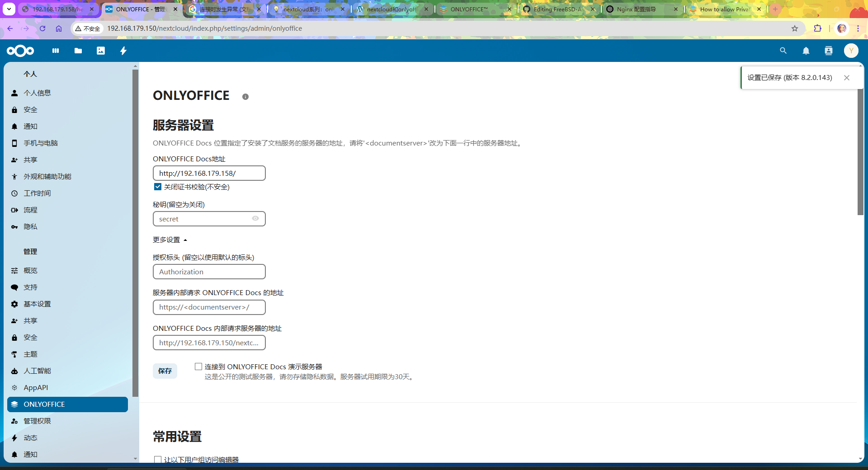Focus the internal documentserver address field
Image resolution: width=868 pixels, height=470 pixels.
(209, 307)
